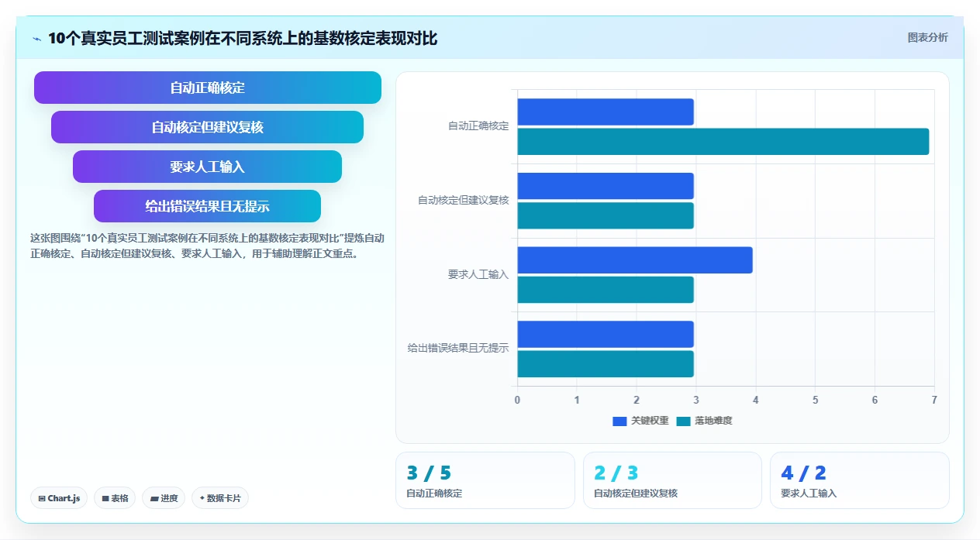Open the 4 / 2 要求人工输入 data card
This screenshot has width=980, height=540.
click(860, 480)
